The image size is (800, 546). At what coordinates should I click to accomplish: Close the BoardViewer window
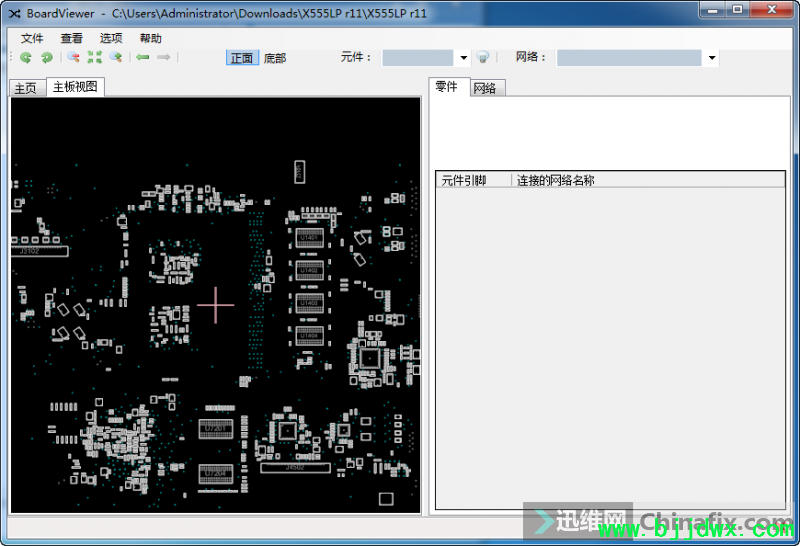click(x=772, y=10)
